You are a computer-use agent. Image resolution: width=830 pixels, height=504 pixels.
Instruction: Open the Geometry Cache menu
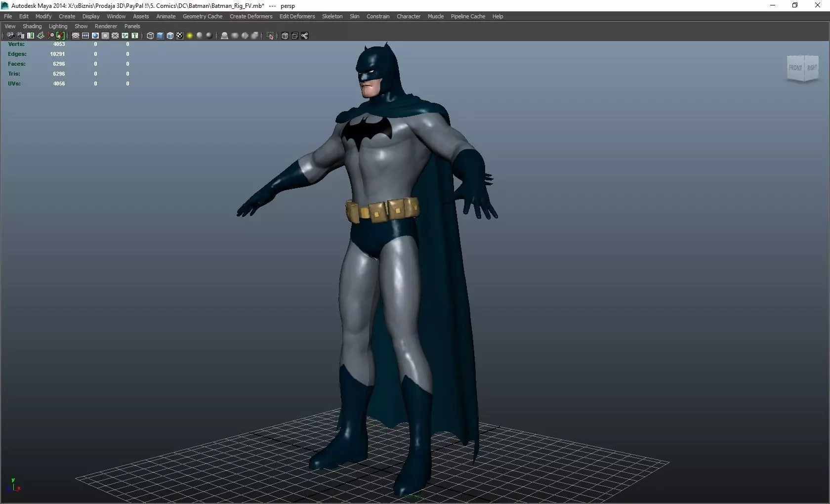(x=203, y=16)
